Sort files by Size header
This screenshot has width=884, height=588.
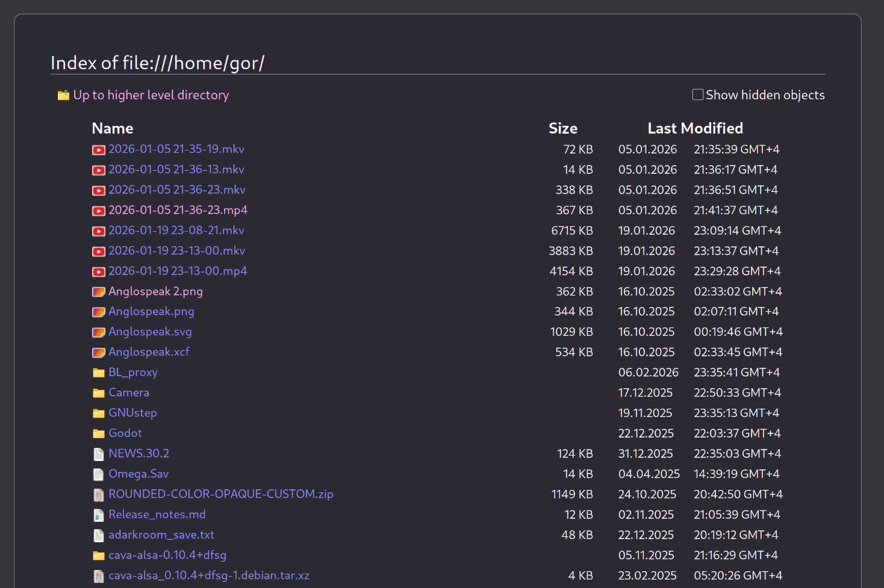click(562, 128)
